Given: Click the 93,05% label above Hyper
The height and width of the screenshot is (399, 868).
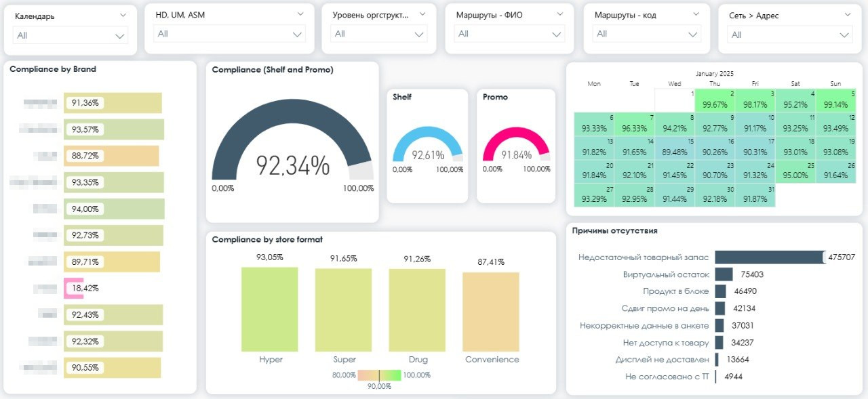Looking at the screenshot, I should tap(270, 257).
